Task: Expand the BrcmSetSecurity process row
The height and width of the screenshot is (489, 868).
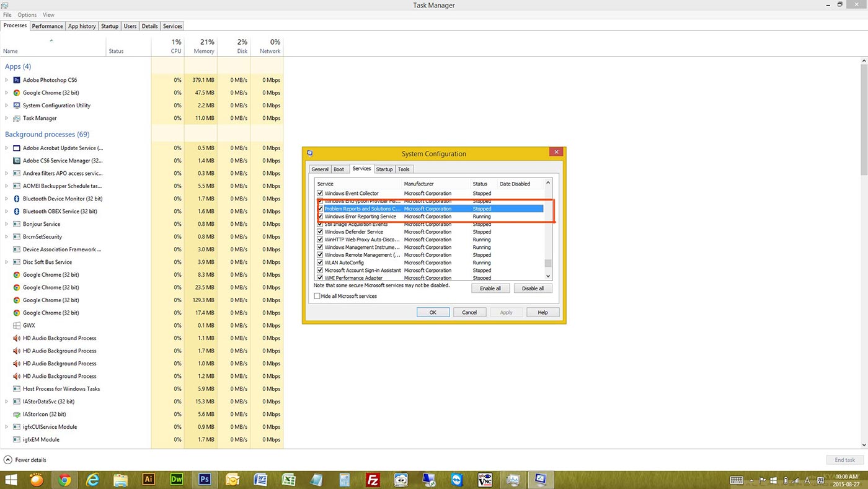Action: coord(7,236)
